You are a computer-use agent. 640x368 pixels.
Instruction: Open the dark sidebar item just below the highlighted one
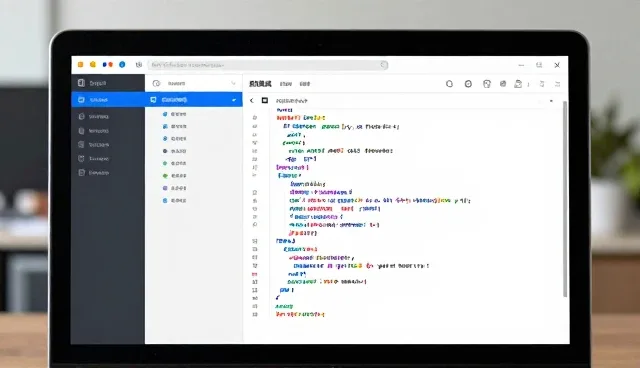108,116
